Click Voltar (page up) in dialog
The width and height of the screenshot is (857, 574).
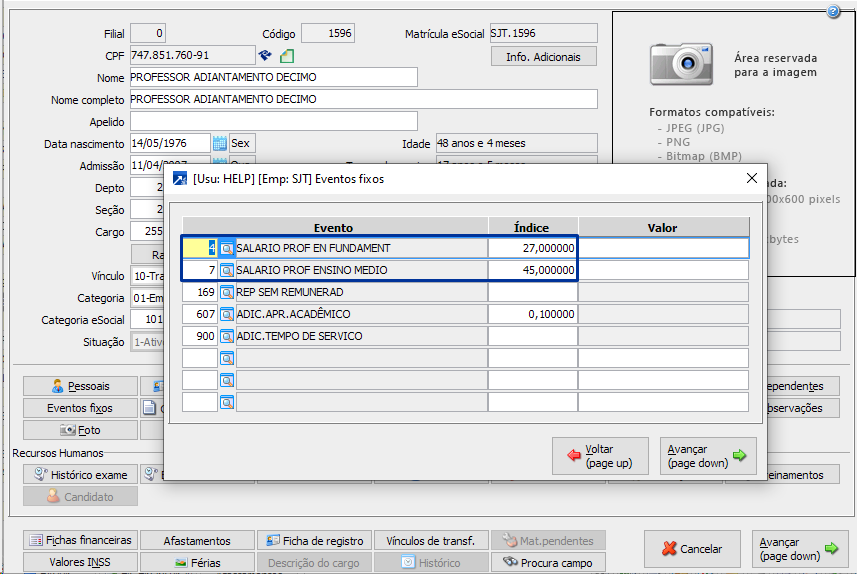coord(600,456)
